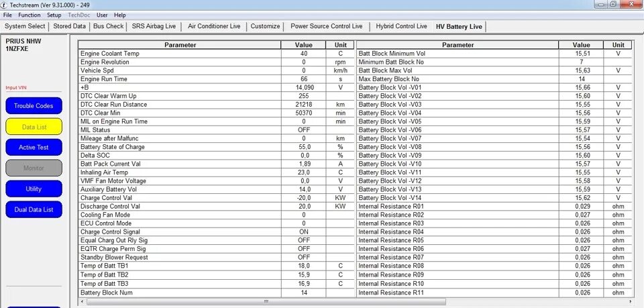The image size is (644, 308).
Task: Select the +B voltage parameter
Action: (x=217, y=87)
